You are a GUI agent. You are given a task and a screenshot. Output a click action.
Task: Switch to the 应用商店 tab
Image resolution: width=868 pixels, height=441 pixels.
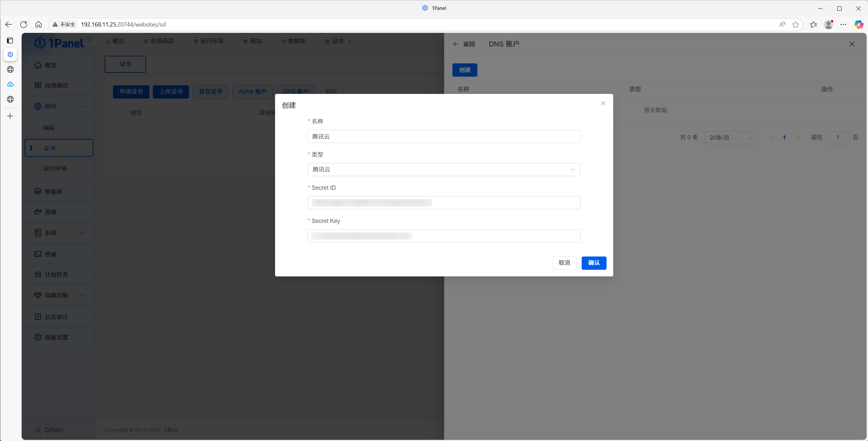(x=162, y=41)
